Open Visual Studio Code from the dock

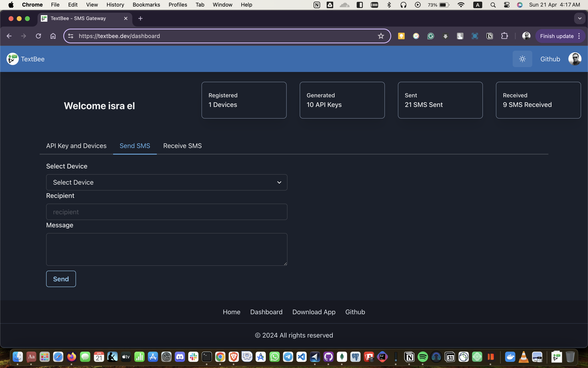pyautogui.click(x=301, y=357)
